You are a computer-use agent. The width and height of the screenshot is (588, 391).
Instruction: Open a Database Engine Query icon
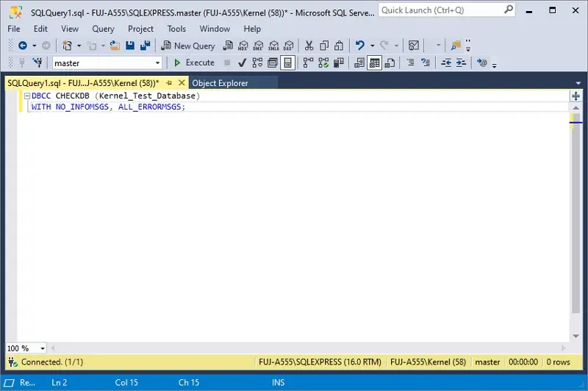(228, 46)
